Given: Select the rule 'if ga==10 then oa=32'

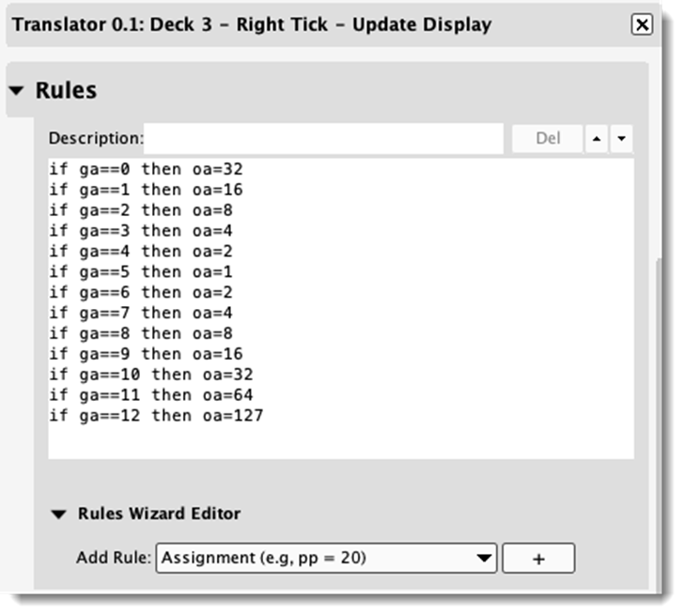Looking at the screenshot, I should (x=151, y=375).
